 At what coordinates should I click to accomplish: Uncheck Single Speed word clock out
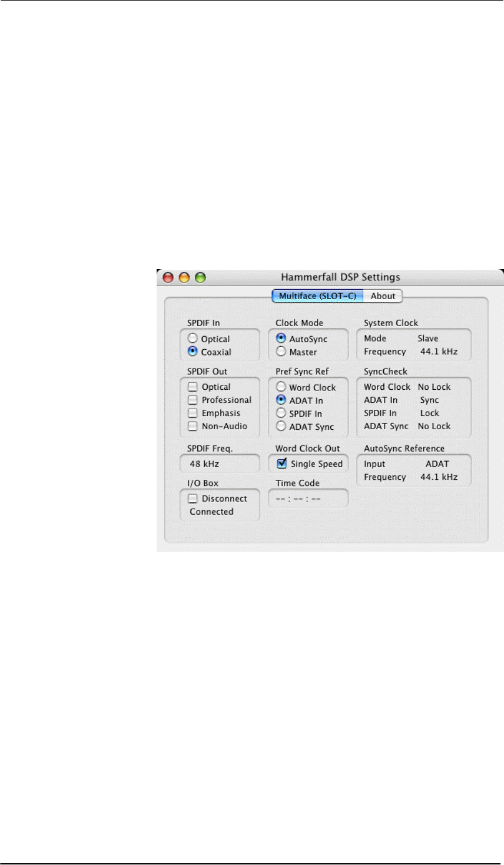[x=281, y=463]
